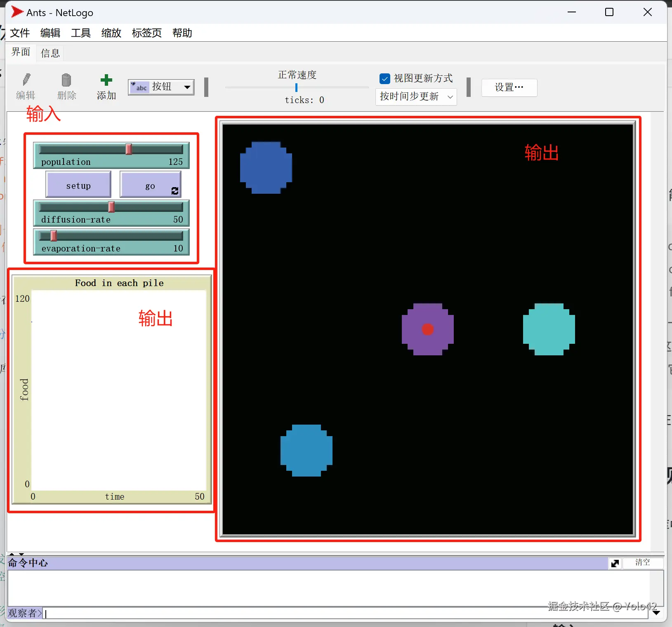Click the "time" axis label on the plot
This screenshot has height=627, width=672.
pyautogui.click(x=115, y=497)
